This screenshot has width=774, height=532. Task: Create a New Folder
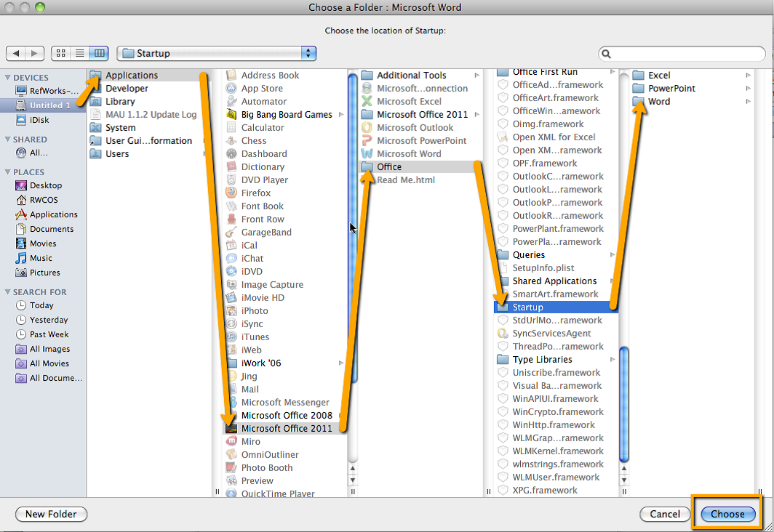[52, 514]
